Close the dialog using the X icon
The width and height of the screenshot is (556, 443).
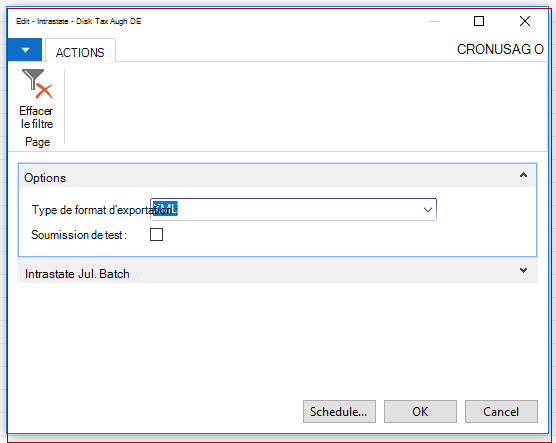(x=525, y=21)
